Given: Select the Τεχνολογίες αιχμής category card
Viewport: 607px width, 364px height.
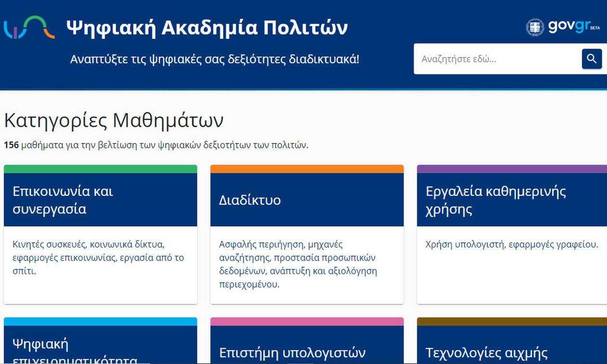Looking at the screenshot, I should (x=487, y=352).
